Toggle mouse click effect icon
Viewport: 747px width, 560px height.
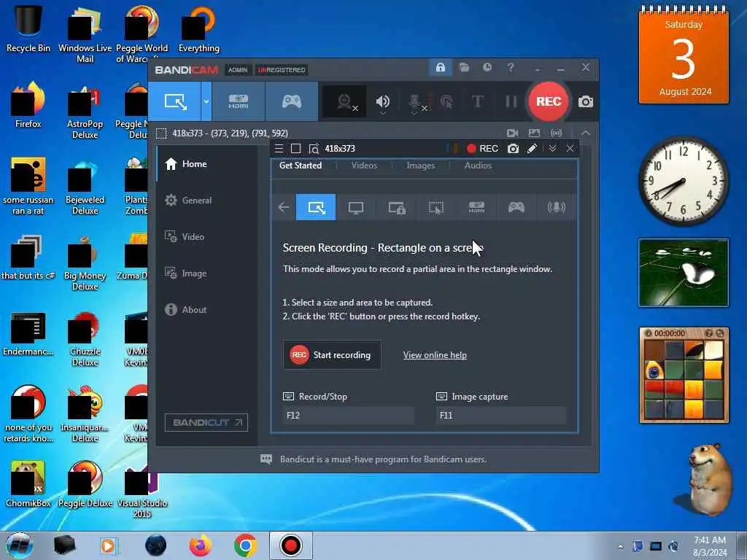coord(446,101)
